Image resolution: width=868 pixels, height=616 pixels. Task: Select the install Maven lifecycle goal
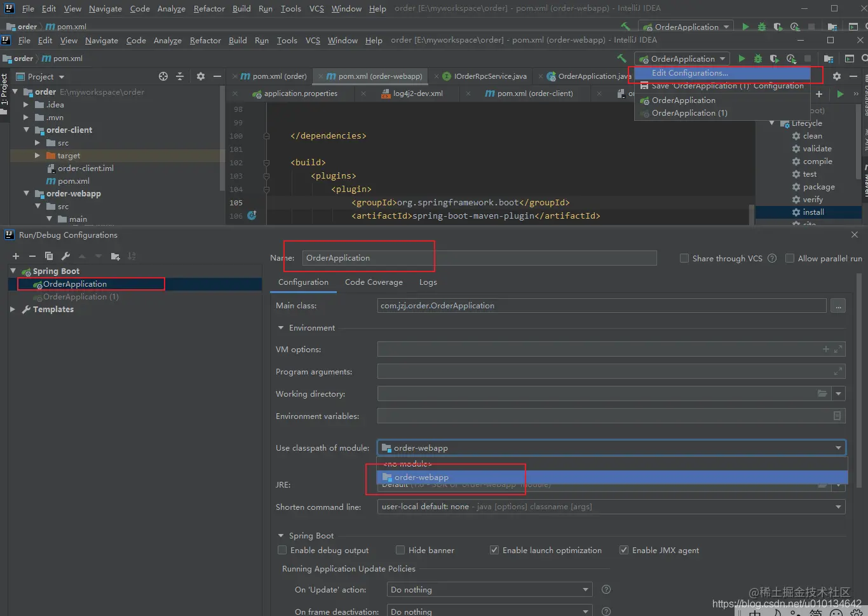coord(813,212)
